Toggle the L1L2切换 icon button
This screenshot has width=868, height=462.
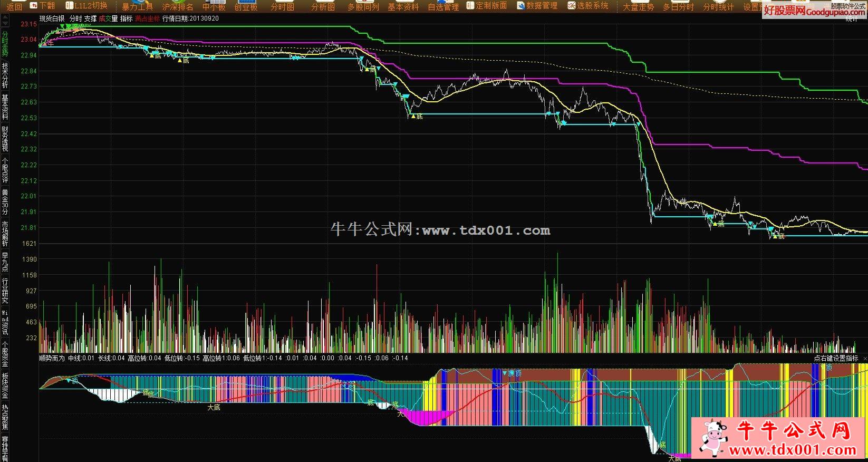click(x=86, y=6)
